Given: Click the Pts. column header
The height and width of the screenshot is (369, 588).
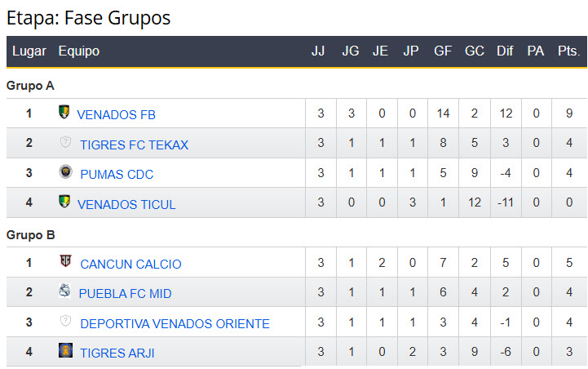Looking at the screenshot, I should [x=568, y=51].
